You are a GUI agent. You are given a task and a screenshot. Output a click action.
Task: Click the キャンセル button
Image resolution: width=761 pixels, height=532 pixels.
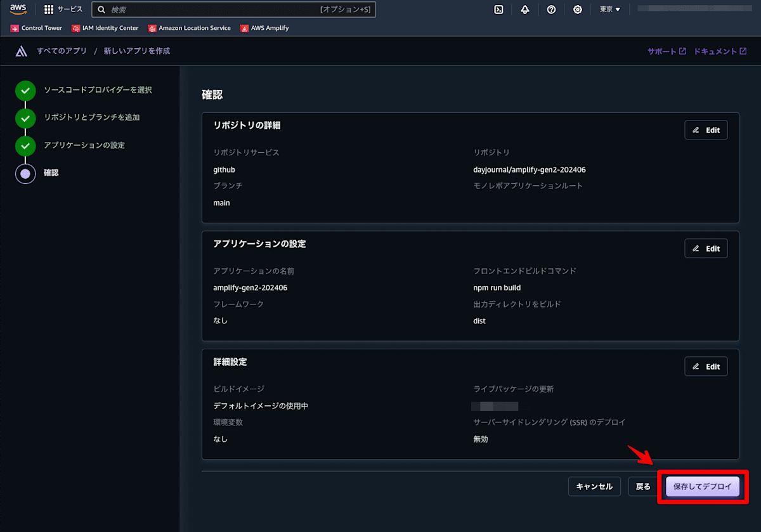594,486
